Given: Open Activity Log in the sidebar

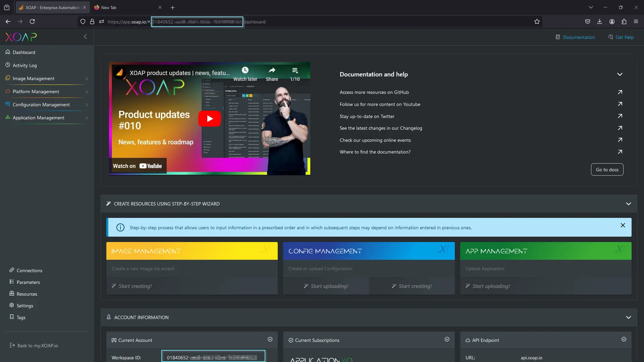Looking at the screenshot, I should 25,65.
